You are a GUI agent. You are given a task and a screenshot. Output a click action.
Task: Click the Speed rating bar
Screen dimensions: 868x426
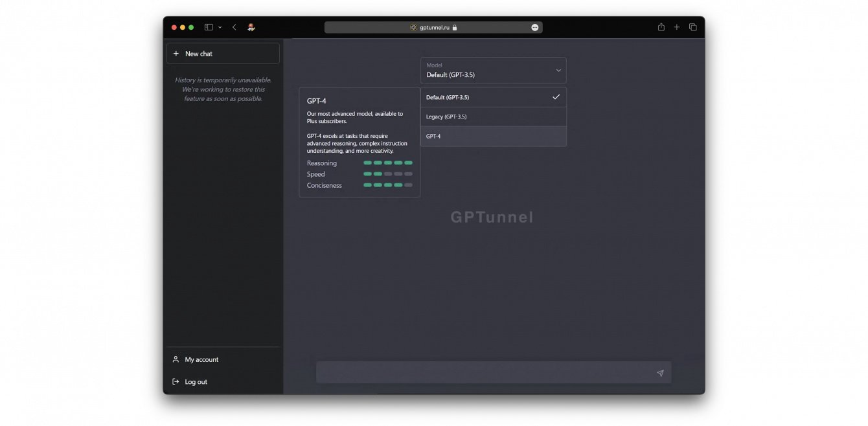(x=388, y=174)
